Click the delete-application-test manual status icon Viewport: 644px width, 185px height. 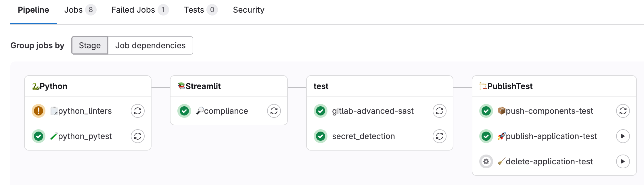coord(486,161)
